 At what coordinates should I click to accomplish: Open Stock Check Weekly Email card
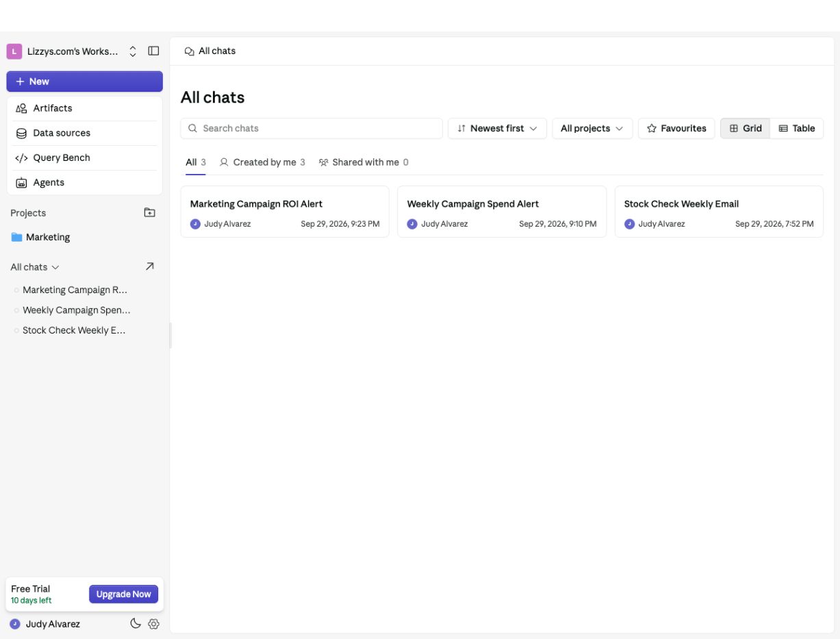pyautogui.click(x=719, y=212)
